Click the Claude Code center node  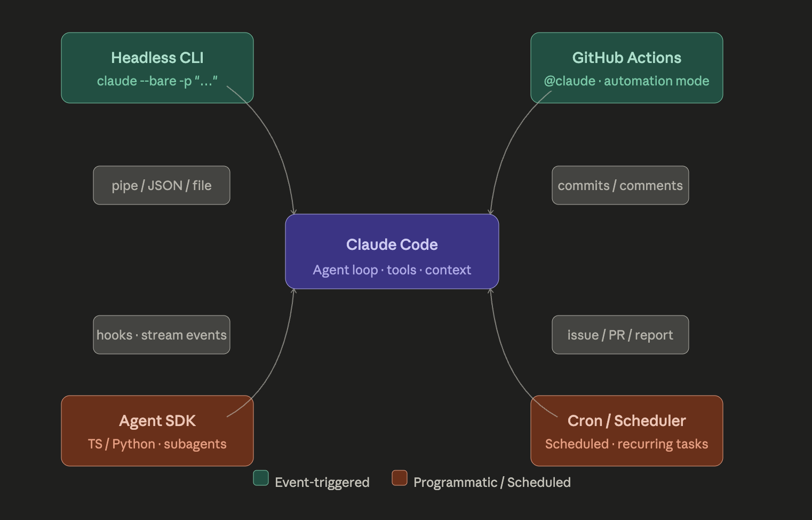pyautogui.click(x=392, y=251)
